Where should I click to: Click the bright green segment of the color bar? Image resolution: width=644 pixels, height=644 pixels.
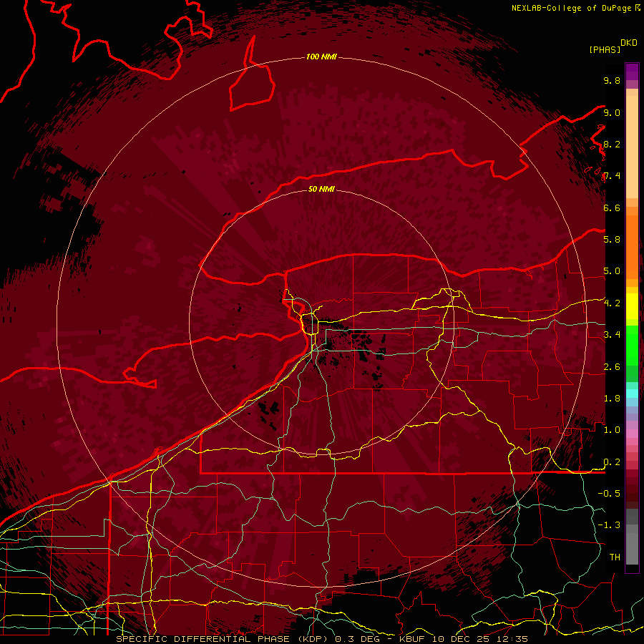[x=632, y=345]
